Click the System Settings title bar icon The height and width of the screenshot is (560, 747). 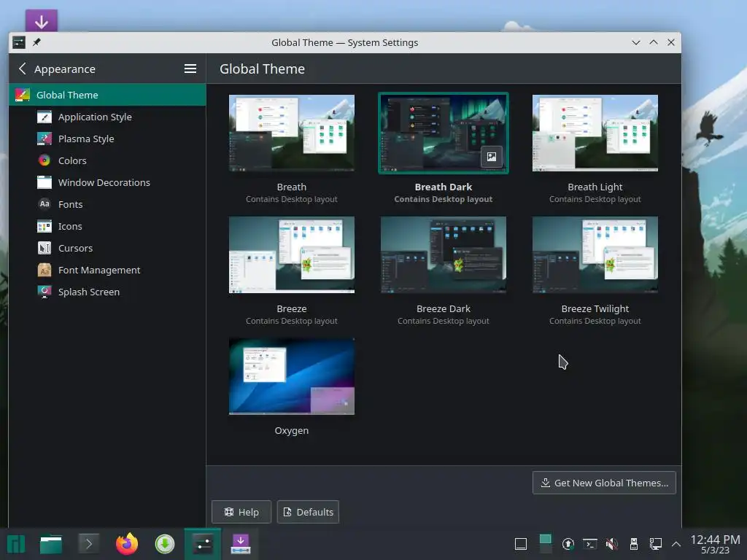(18, 42)
